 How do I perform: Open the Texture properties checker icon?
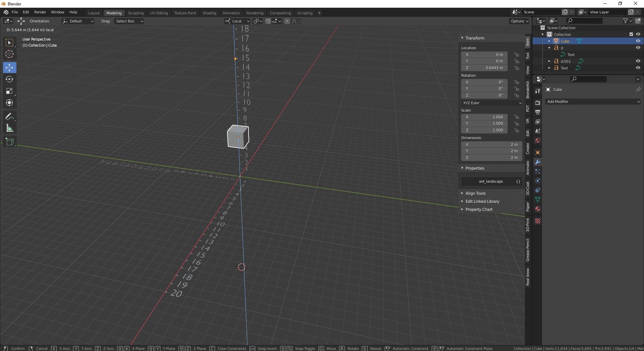(x=538, y=221)
